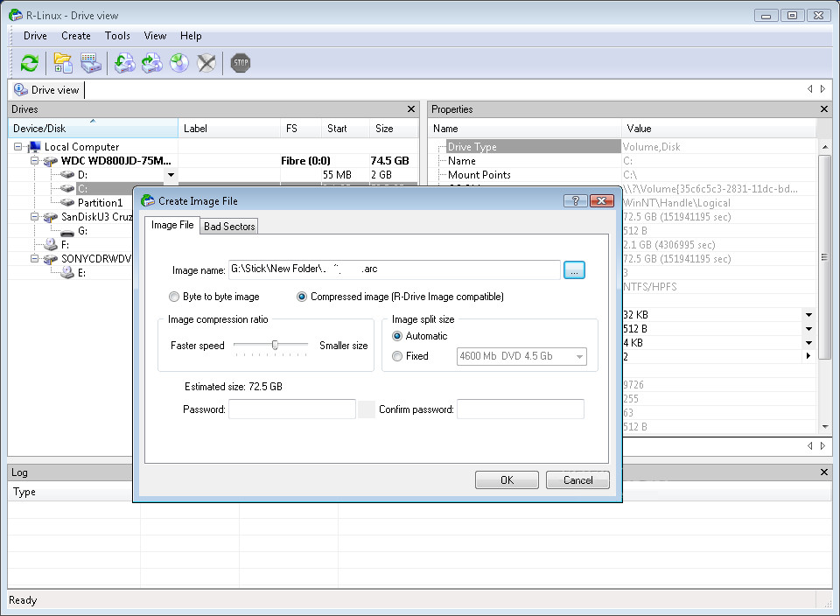Open the Help menu

tap(191, 36)
